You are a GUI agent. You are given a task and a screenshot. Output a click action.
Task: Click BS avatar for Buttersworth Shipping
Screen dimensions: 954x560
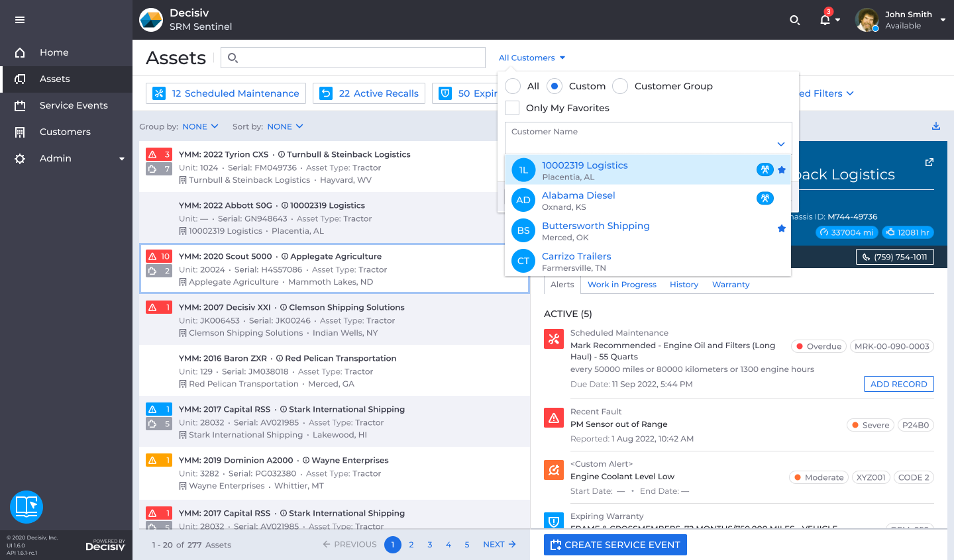523,230
